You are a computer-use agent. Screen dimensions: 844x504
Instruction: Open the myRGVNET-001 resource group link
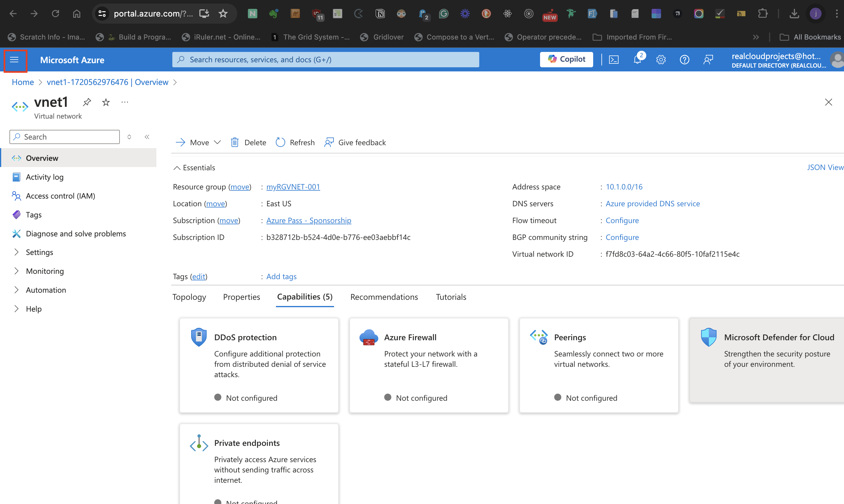click(x=293, y=187)
